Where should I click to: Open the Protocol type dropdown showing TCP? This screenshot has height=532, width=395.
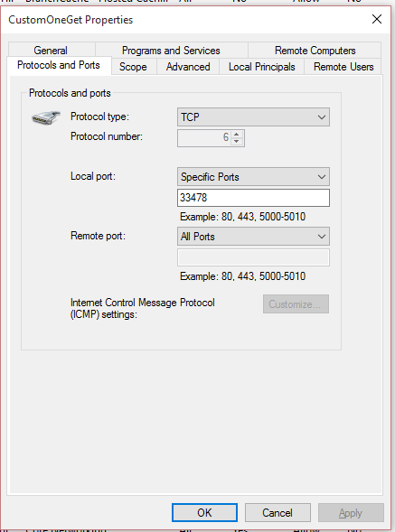(x=253, y=117)
